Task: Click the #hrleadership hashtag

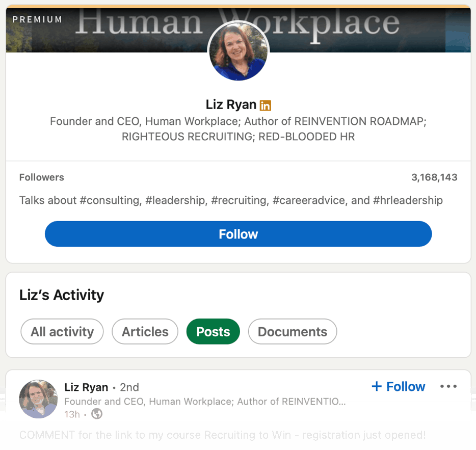Action: point(408,200)
